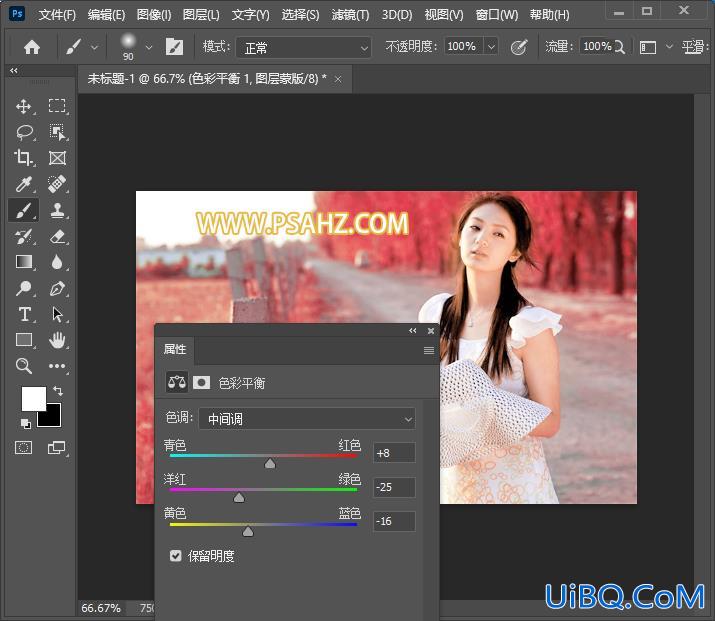Screen dimensions: 715x621
Task: Select the Clone Stamp tool
Action: tap(57, 210)
